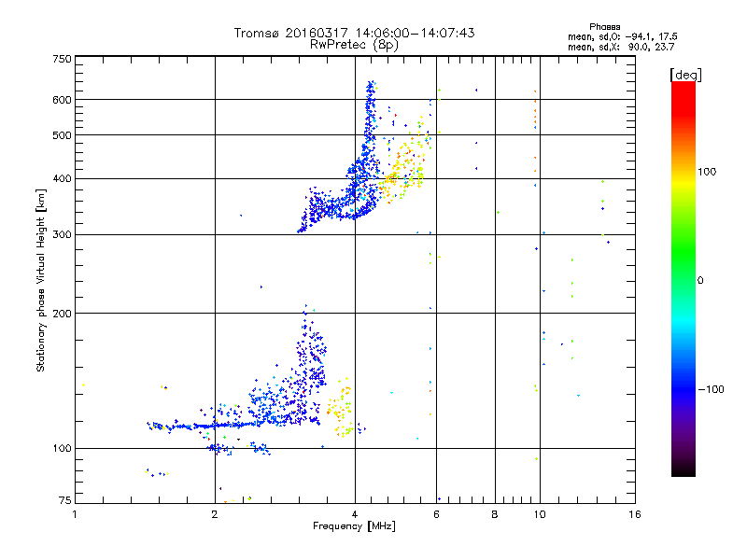
Task: Click the y-axis tick label "400"
Action: (62, 178)
